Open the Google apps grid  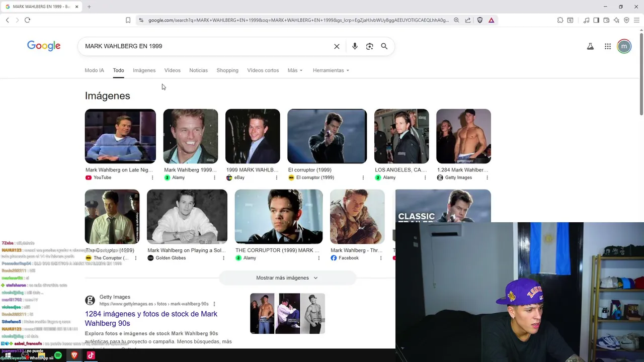tap(608, 46)
